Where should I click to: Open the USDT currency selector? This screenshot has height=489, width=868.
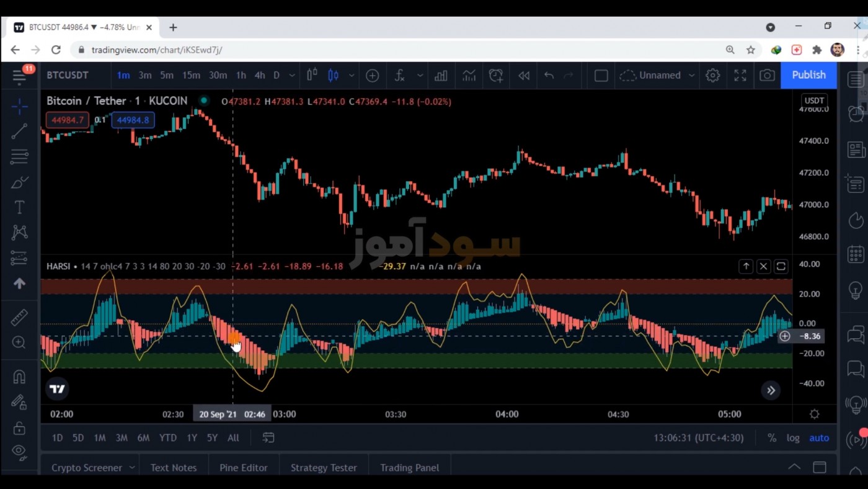[814, 101]
